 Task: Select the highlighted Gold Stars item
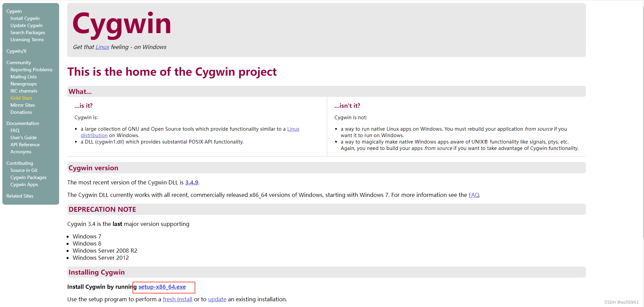point(21,98)
